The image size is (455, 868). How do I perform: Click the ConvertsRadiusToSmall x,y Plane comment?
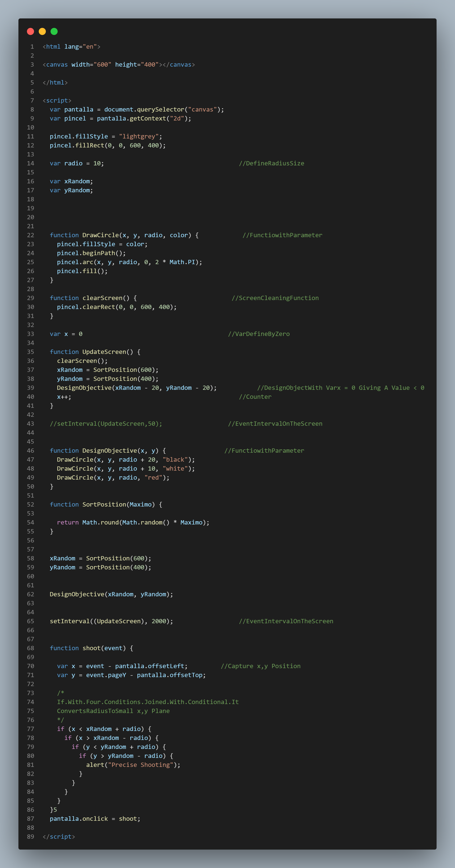coord(113,711)
